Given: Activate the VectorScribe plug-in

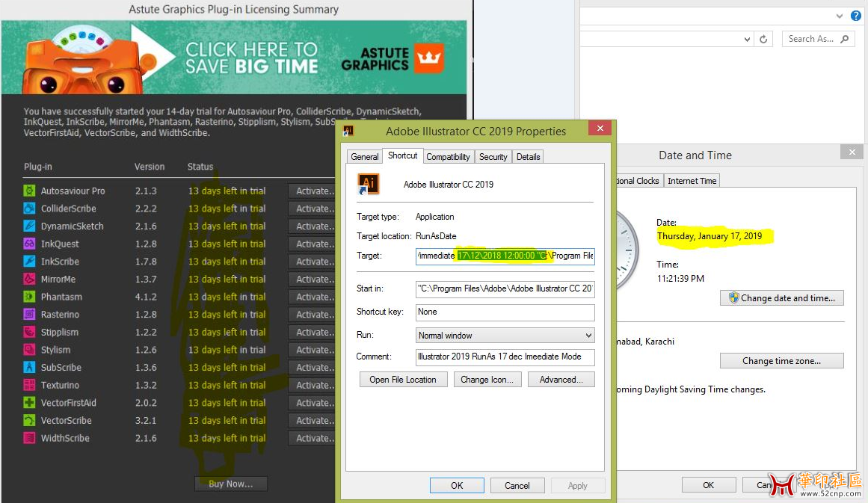Looking at the screenshot, I should [x=313, y=421].
